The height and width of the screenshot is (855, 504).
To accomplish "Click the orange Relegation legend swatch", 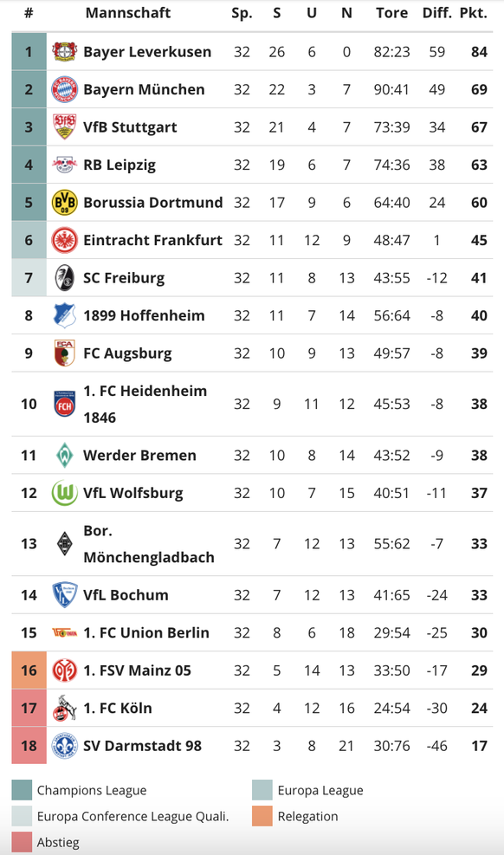I will point(262,816).
